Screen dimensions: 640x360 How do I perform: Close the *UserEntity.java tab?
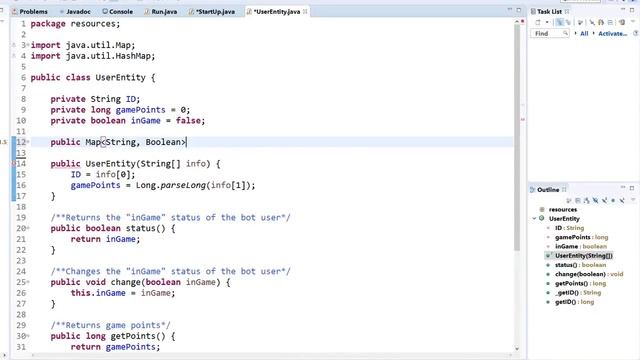(x=305, y=11)
